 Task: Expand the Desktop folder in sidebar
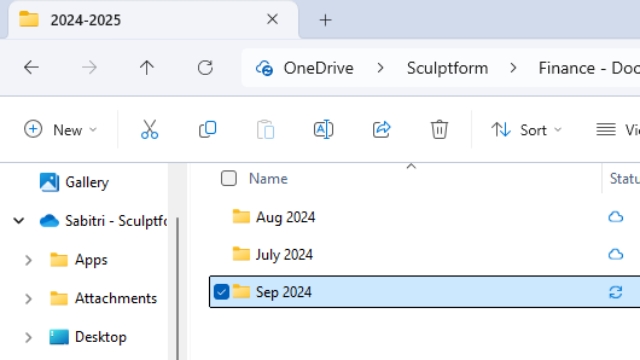pos(28,338)
